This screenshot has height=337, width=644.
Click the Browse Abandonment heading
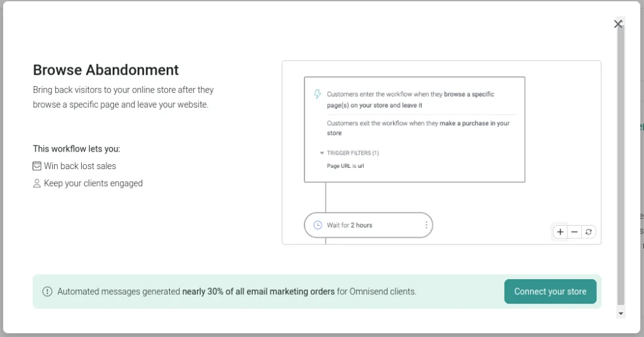coord(106,70)
